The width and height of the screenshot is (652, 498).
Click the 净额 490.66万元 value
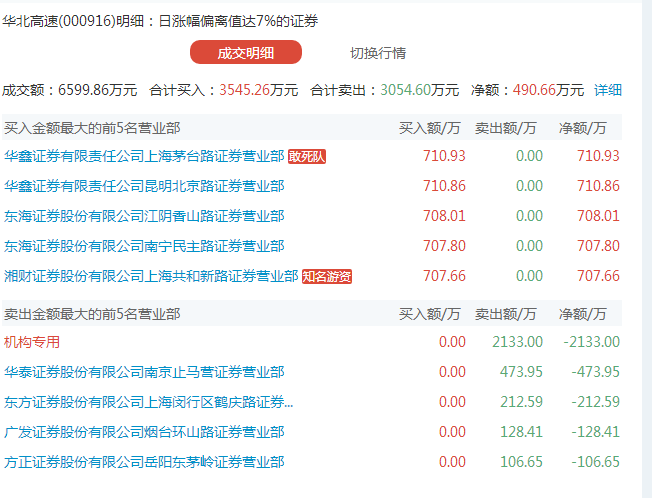click(x=548, y=90)
